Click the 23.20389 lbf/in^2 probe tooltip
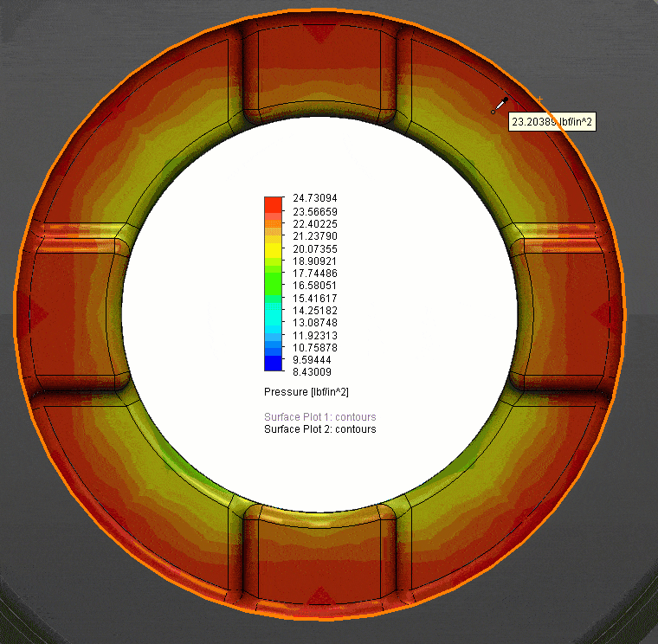 click(x=552, y=123)
